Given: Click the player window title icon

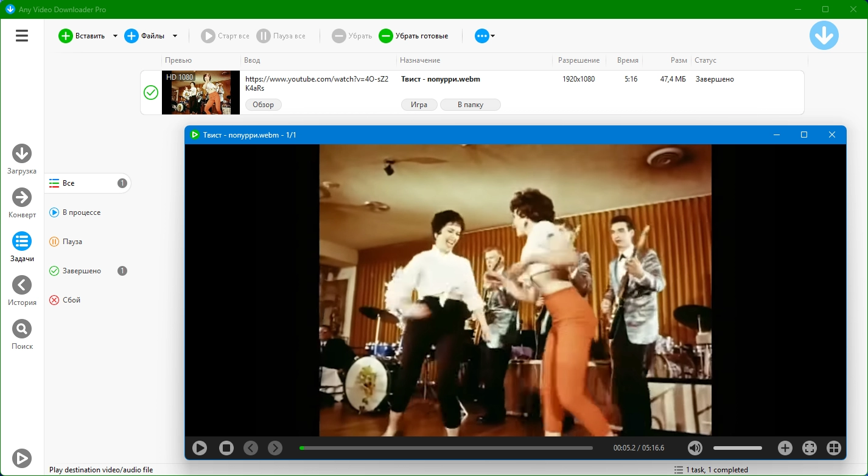Looking at the screenshot, I should coord(195,135).
